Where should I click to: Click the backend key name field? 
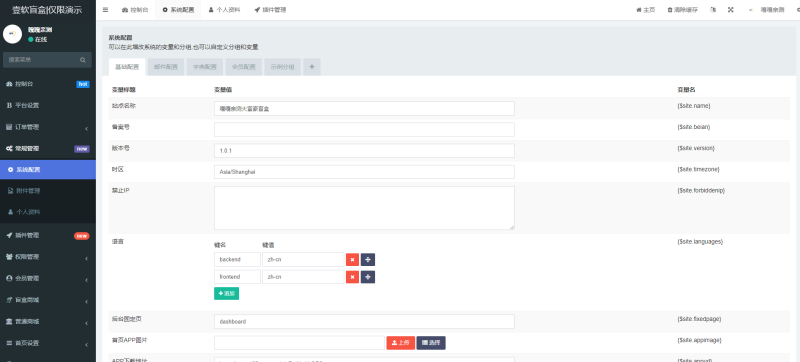coord(237,260)
